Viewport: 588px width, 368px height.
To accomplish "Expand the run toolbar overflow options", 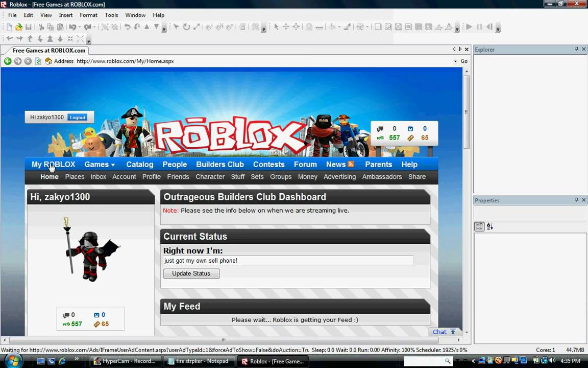I will click(498, 29).
